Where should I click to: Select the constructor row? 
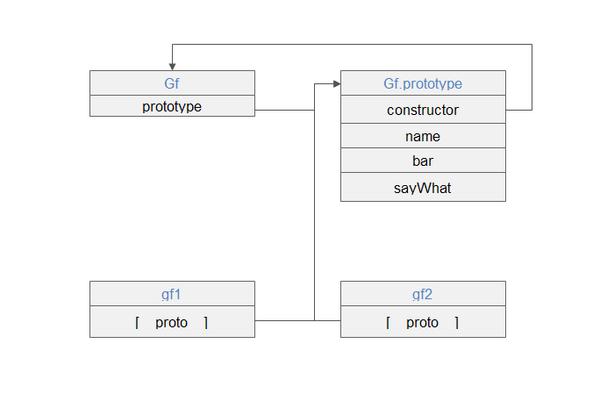click(x=423, y=110)
